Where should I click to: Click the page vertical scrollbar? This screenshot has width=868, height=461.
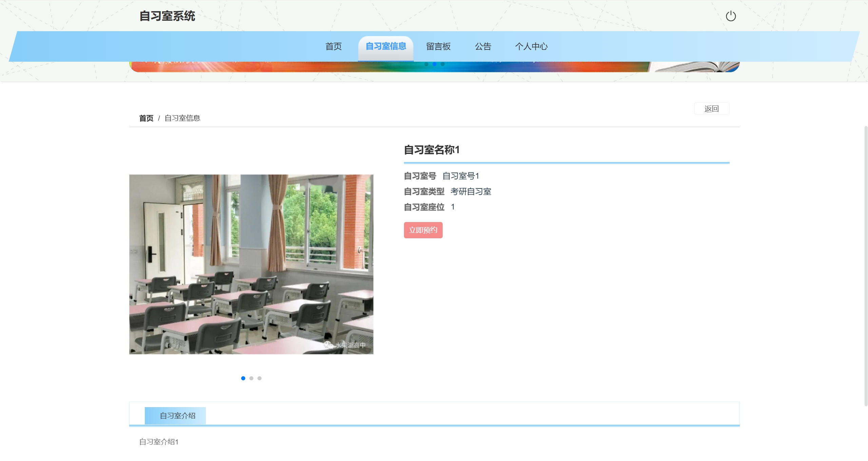[866, 266]
